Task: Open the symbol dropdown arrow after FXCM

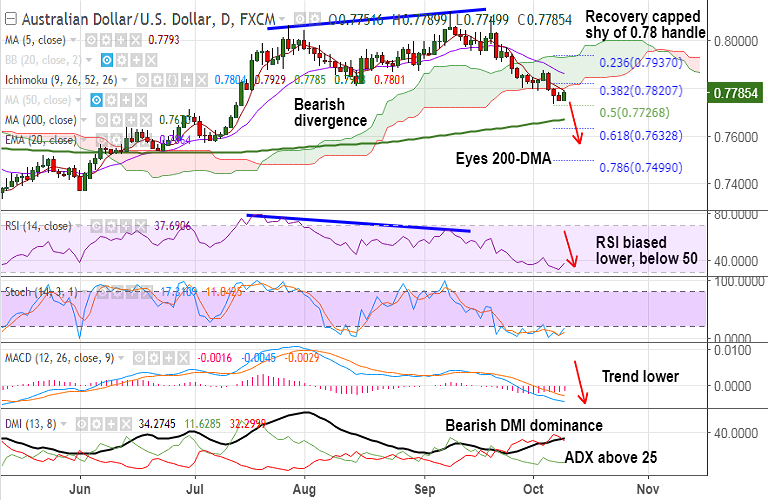Action: point(282,20)
